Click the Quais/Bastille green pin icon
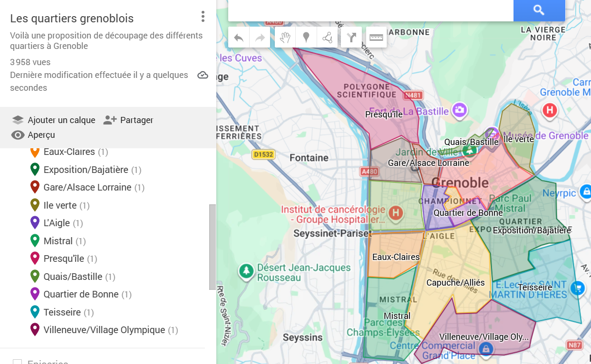Image resolution: width=591 pixels, height=364 pixels. click(35, 276)
